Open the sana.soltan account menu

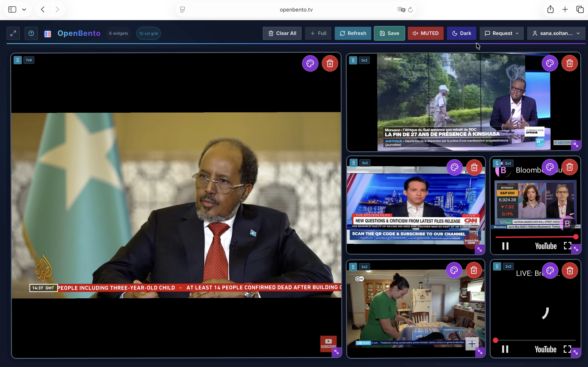[x=556, y=33]
